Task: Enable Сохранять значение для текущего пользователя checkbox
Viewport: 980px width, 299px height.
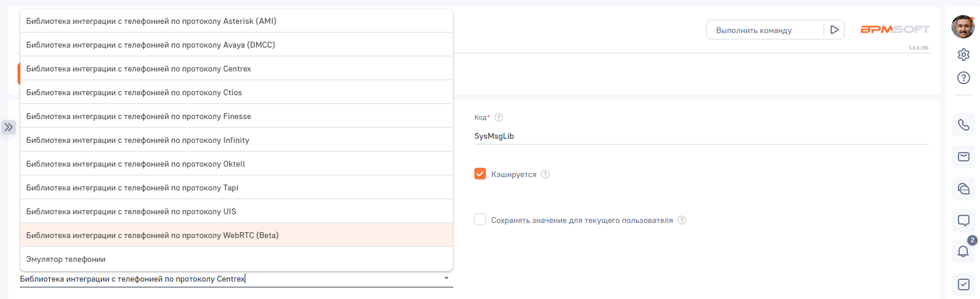Action: (x=480, y=219)
